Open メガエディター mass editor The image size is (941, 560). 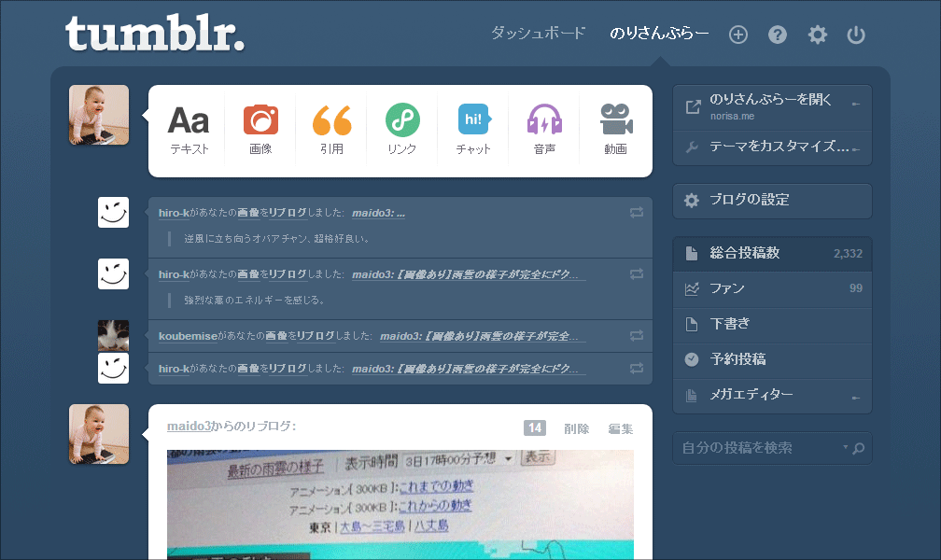pyautogui.click(x=772, y=395)
